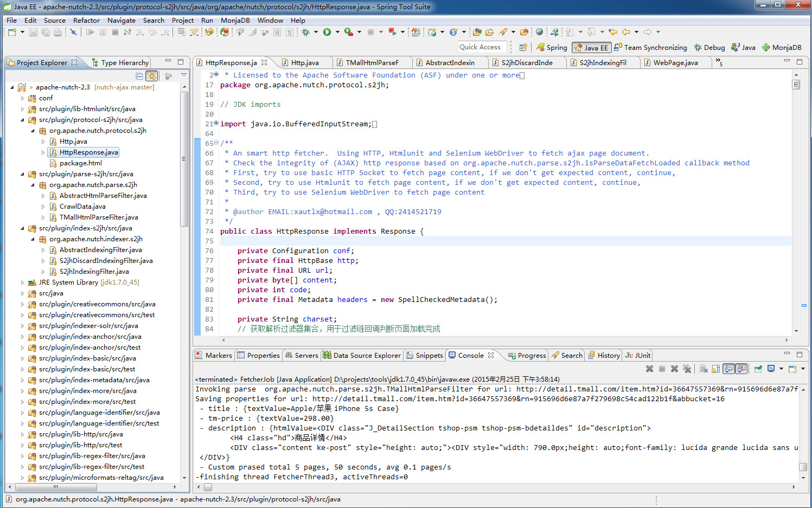
Task: Collapse the apache-nutch-2.3 project node
Action: point(12,87)
